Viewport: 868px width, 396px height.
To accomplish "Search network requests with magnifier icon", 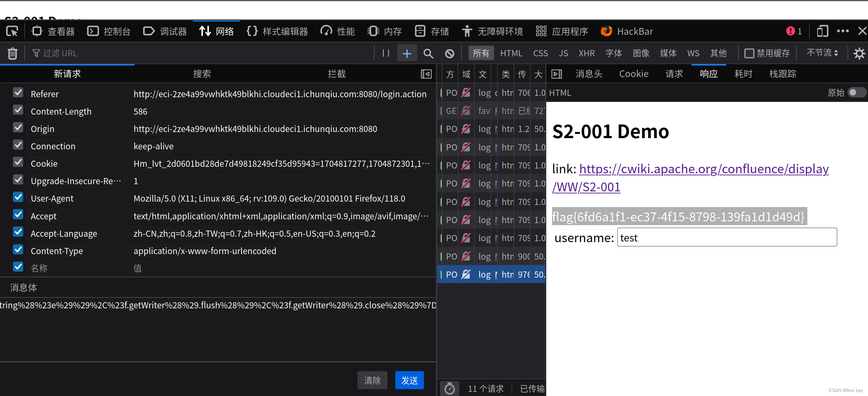I will (x=428, y=53).
